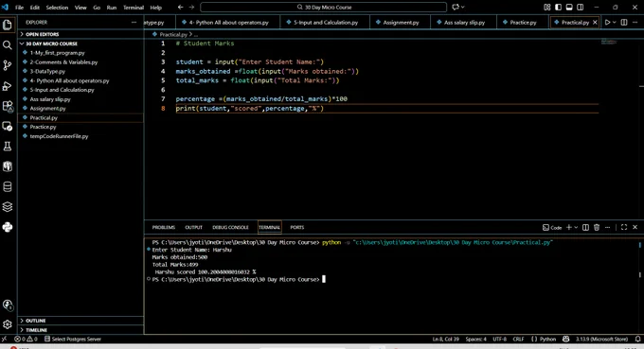Image resolution: width=644 pixels, height=349 pixels.
Task: Open launch profile dropdown beside new terminal
Action: (576, 227)
